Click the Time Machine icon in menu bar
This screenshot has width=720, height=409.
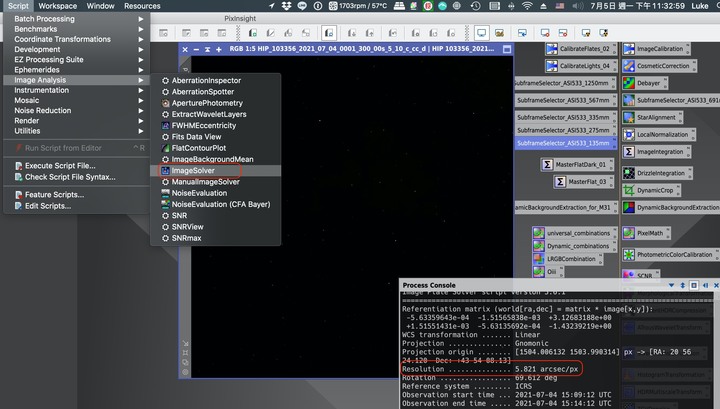[x=475, y=6]
